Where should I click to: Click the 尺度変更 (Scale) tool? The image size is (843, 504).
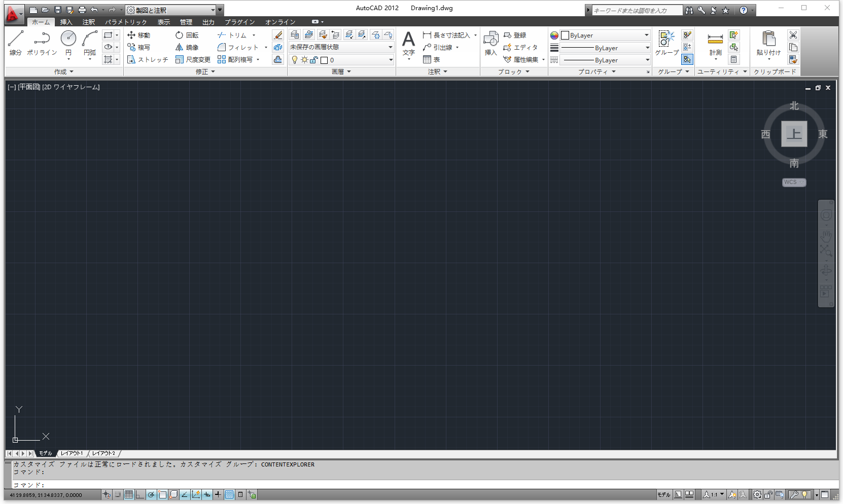pyautogui.click(x=193, y=59)
